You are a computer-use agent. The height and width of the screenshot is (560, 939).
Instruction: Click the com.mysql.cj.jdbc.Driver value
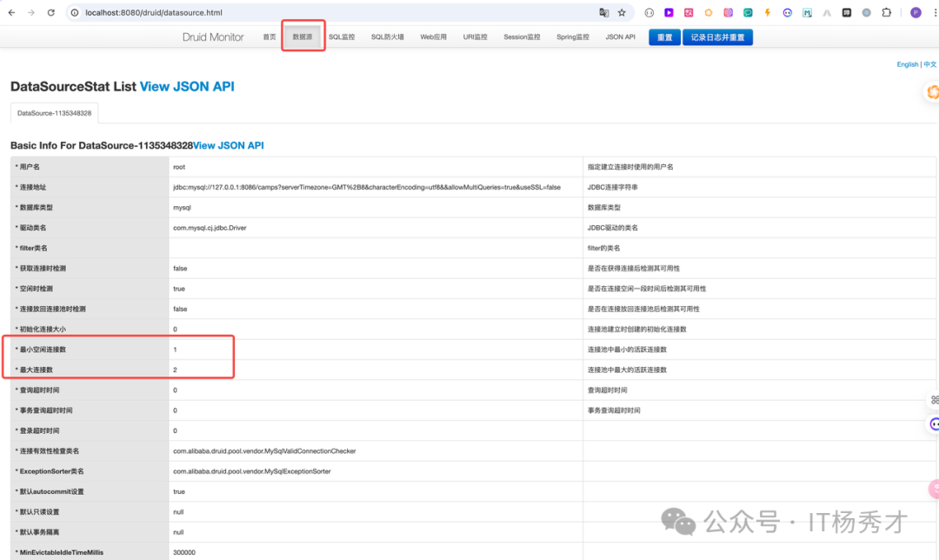[210, 228]
